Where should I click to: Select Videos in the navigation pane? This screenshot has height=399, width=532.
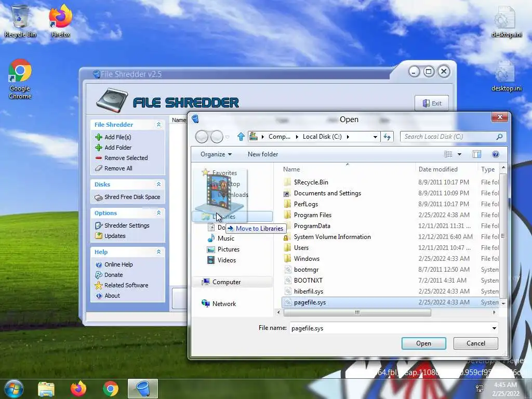coord(221,260)
